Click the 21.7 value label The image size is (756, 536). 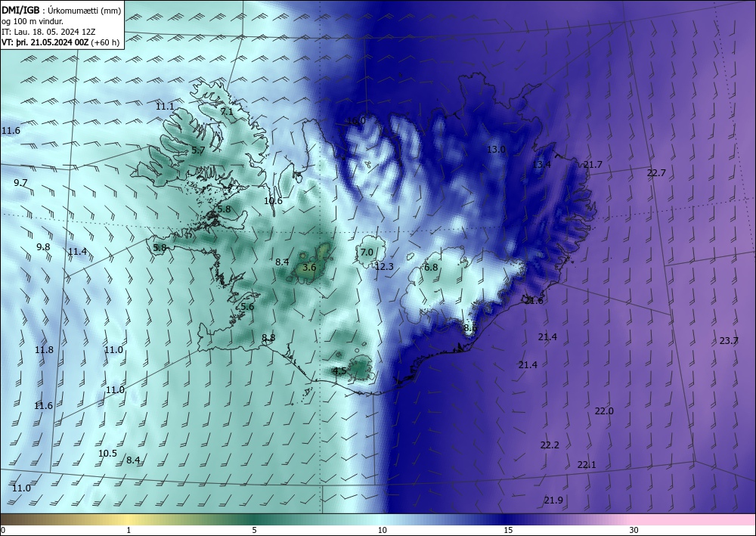[593, 165]
